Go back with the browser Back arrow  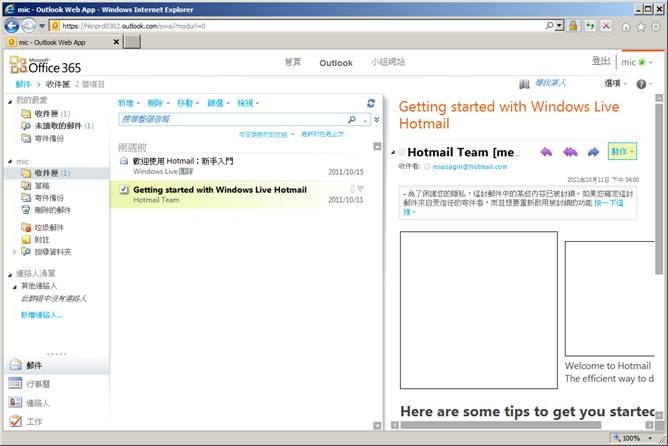[12, 26]
